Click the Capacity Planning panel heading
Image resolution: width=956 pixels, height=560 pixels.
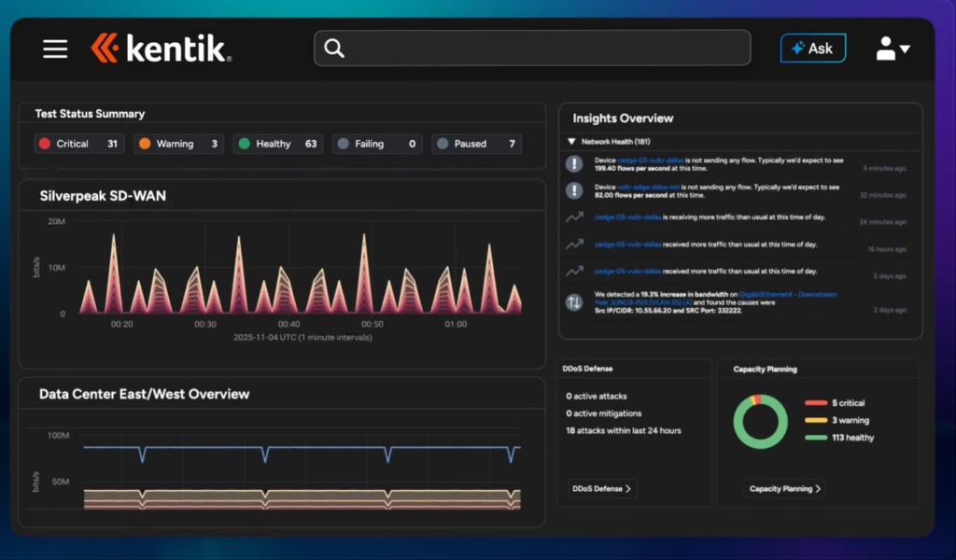click(765, 370)
